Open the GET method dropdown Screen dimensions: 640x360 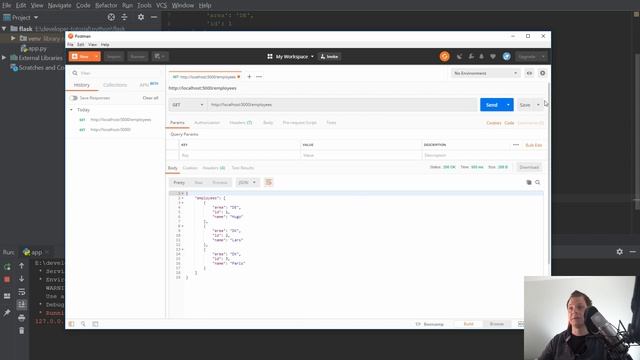click(x=187, y=105)
